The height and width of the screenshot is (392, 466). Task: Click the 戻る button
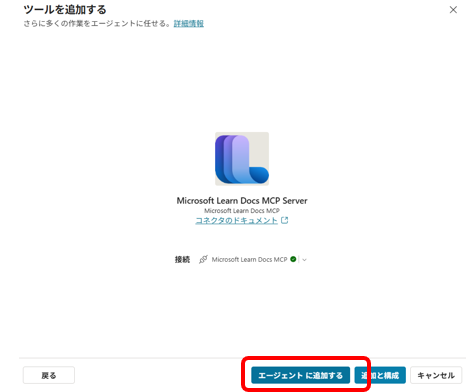point(49,375)
